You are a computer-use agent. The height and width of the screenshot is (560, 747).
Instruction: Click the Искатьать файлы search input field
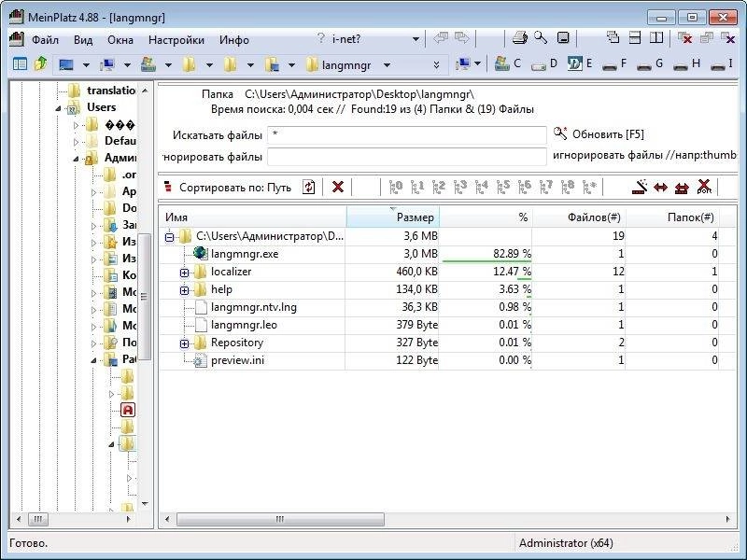(407, 135)
